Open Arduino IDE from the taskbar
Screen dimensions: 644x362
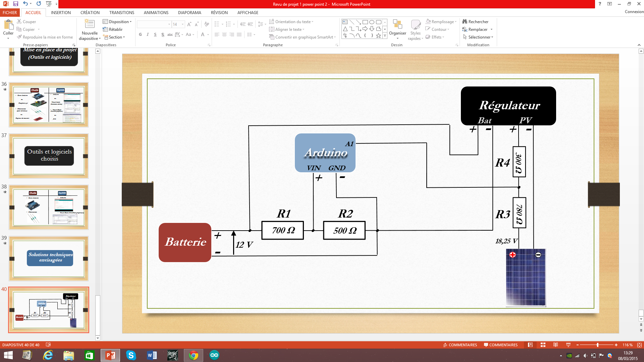214,355
